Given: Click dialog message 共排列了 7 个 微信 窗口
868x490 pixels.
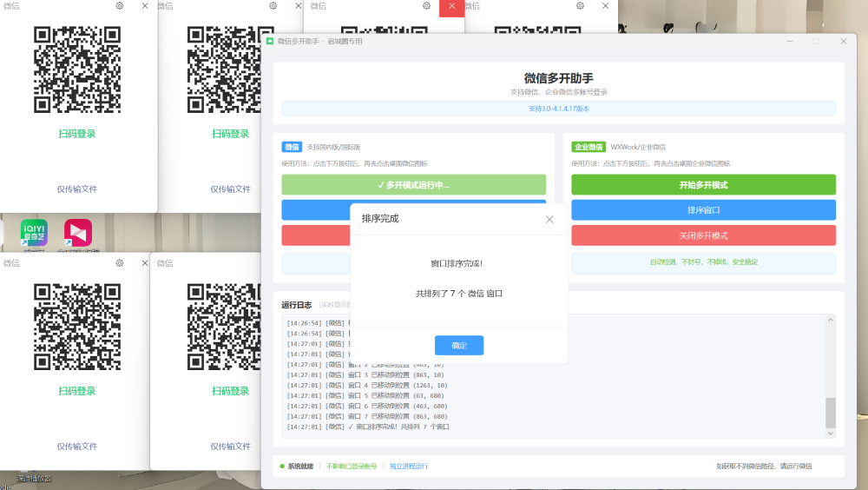Looking at the screenshot, I should coord(459,294).
